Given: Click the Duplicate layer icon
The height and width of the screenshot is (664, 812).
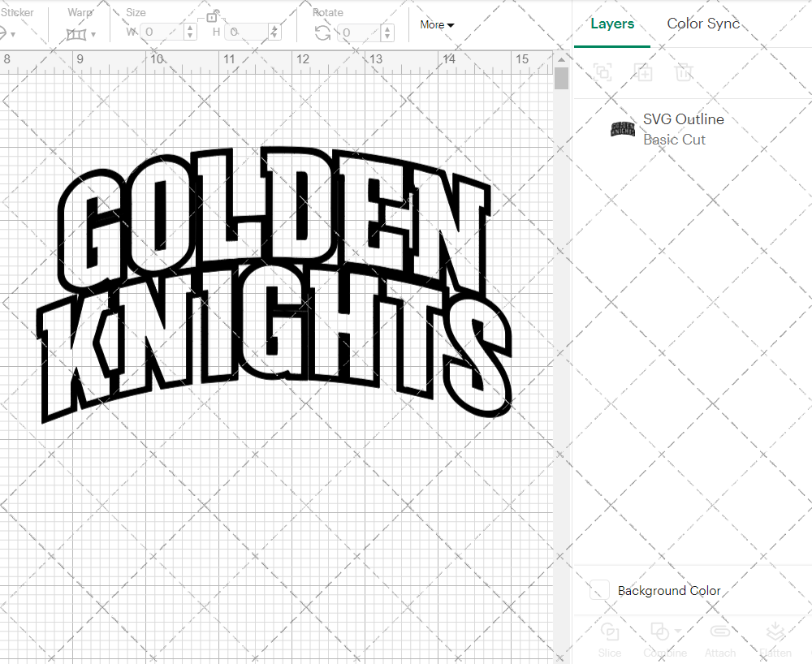Looking at the screenshot, I should coord(644,72).
